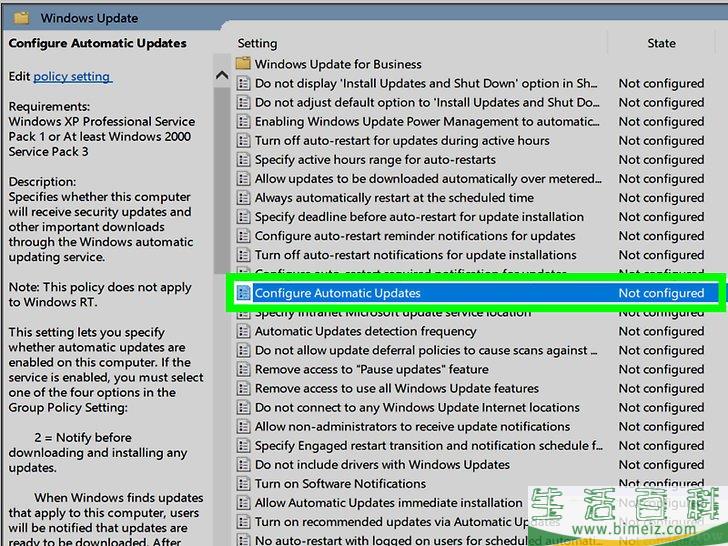The height and width of the screenshot is (546, 728).
Task: Select 'Specify Engaged restart transition and notification schedule'
Action: tap(429, 445)
